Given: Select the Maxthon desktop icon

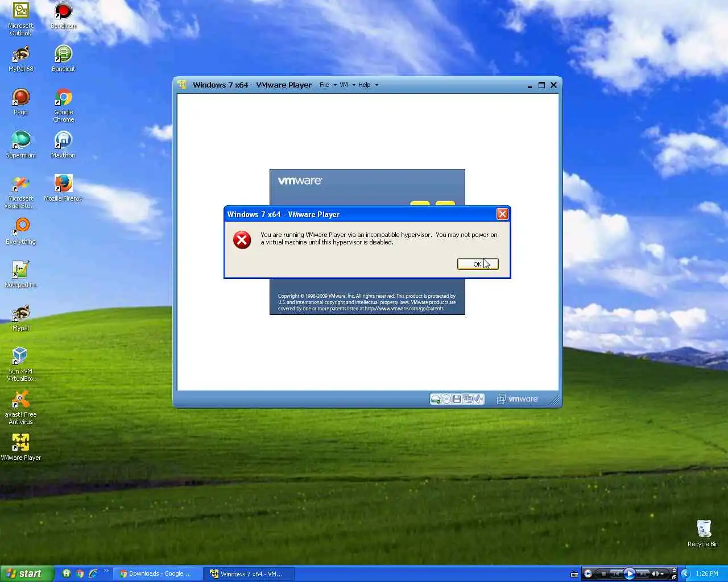Looking at the screenshot, I should [63, 145].
